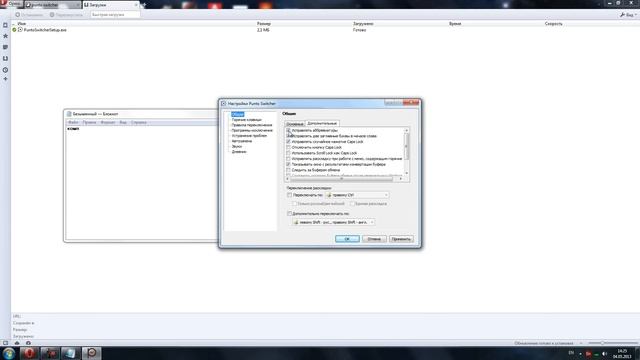Click the Отмена button

pos(374,239)
